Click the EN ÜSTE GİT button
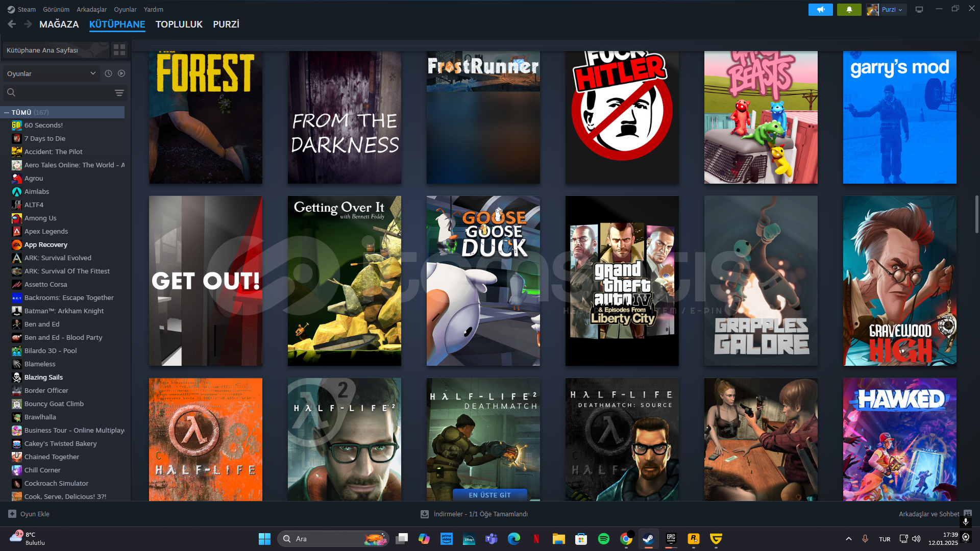 (x=490, y=495)
